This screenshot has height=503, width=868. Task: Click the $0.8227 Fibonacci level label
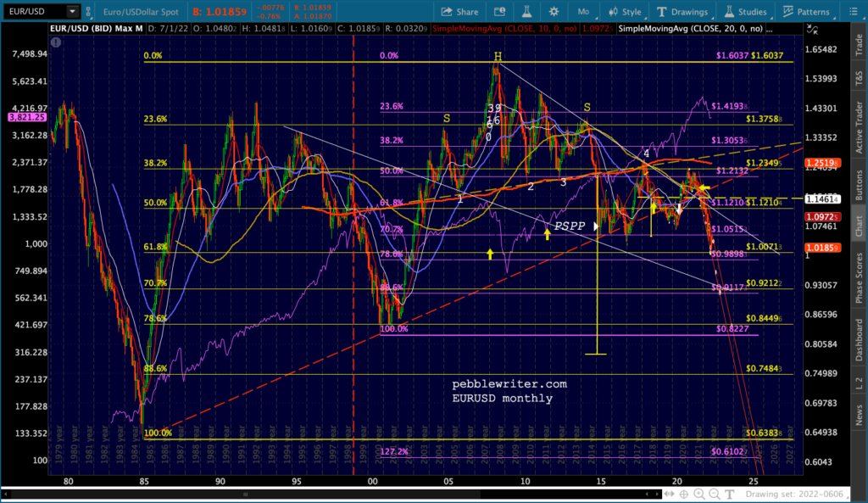click(x=732, y=328)
